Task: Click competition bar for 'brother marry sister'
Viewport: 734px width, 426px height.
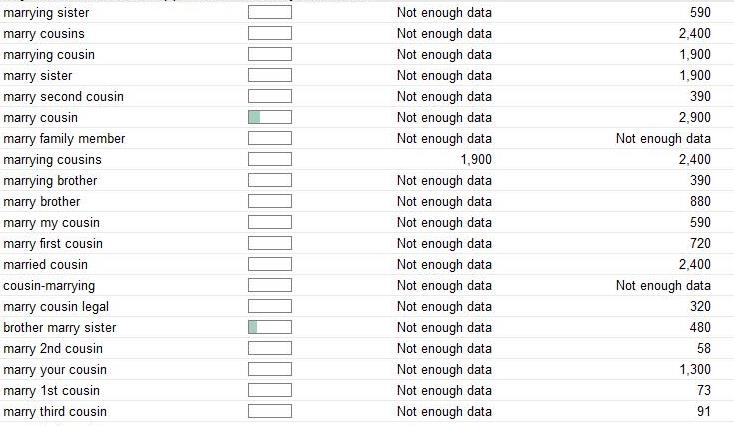Action: pyautogui.click(x=270, y=327)
